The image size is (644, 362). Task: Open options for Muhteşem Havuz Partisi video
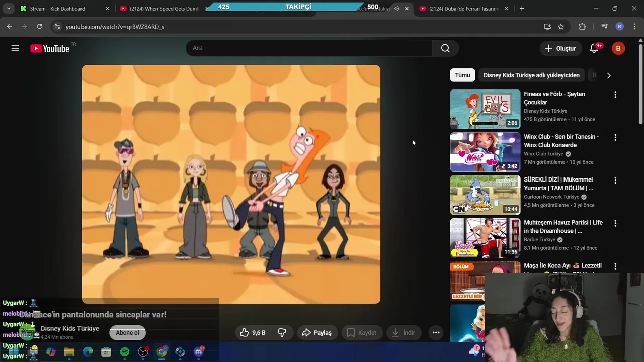(615, 223)
